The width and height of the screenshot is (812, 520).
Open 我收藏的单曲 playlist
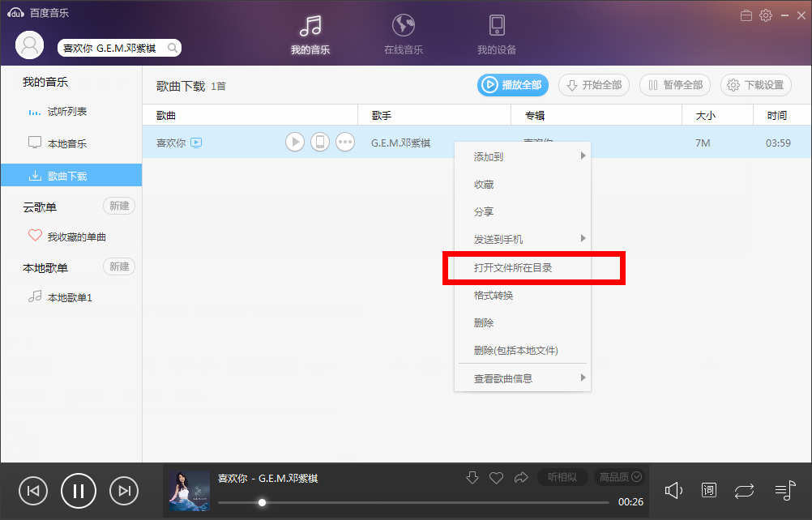(x=71, y=237)
